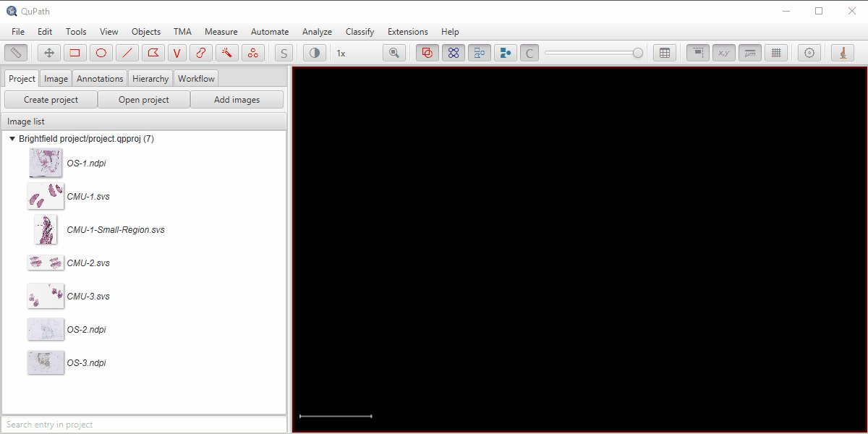
Task: Click the 1x magnification label
Action: [341, 54]
